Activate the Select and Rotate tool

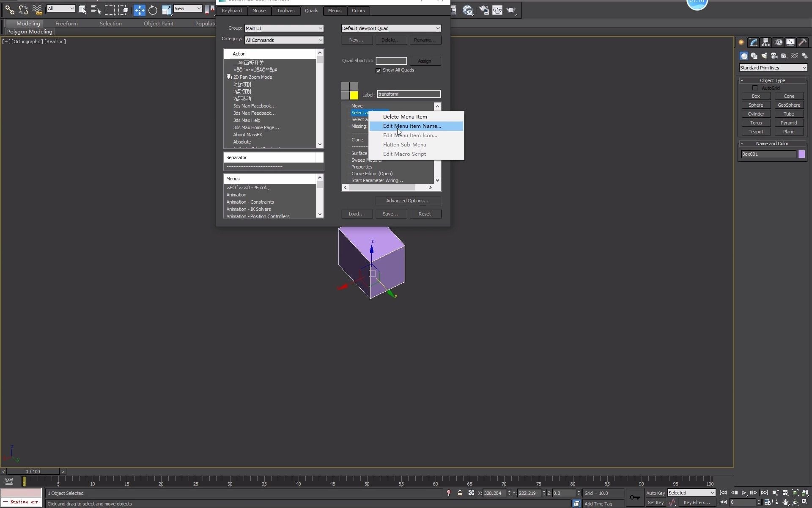click(x=153, y=10)
